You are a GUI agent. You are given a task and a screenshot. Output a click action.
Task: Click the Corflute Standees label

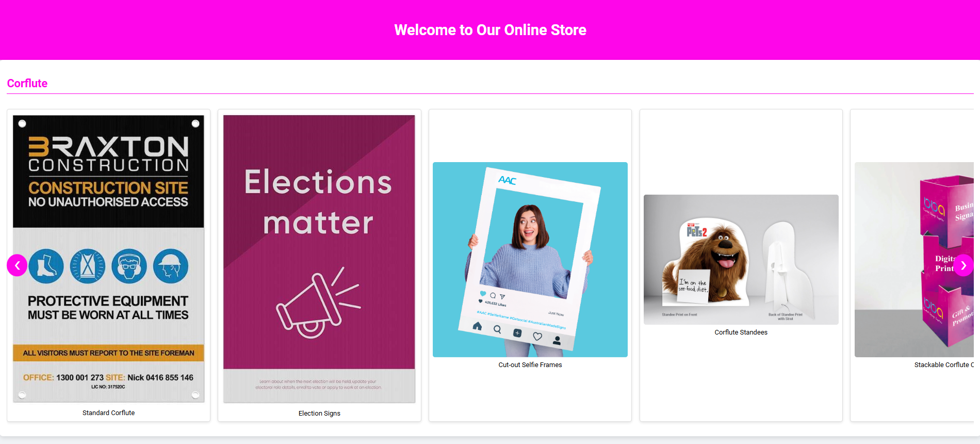741,332
